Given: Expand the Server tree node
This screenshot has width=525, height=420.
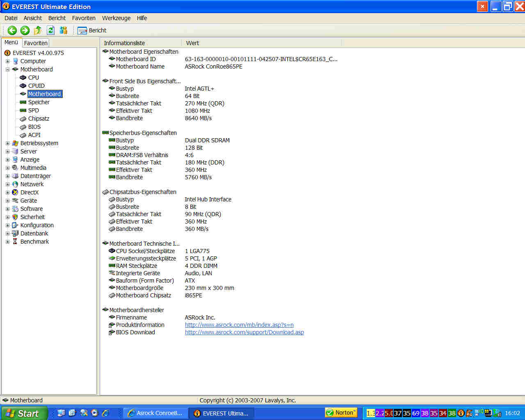Looking at the screenshot, I should pos(7,151).
